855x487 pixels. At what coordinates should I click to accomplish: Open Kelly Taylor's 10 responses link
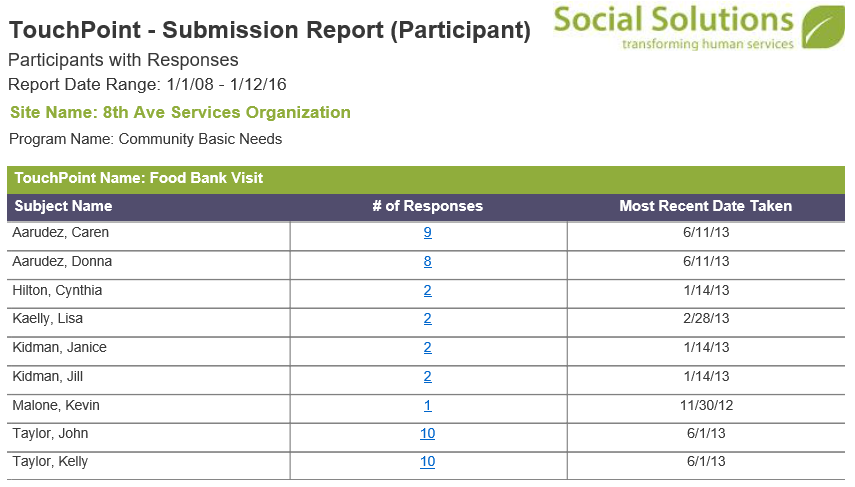[428, 462]
